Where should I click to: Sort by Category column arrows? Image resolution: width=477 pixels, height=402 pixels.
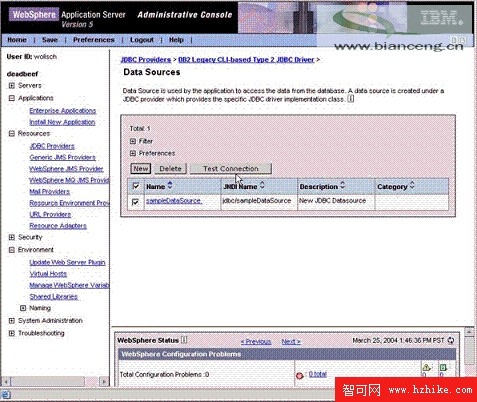pyautogui.click(x=412, y=185)
